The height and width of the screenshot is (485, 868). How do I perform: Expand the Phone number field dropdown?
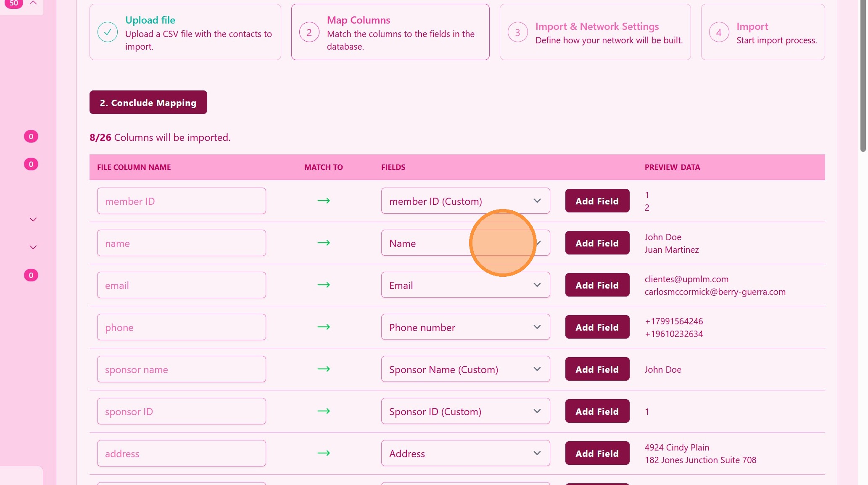[465, 327]
